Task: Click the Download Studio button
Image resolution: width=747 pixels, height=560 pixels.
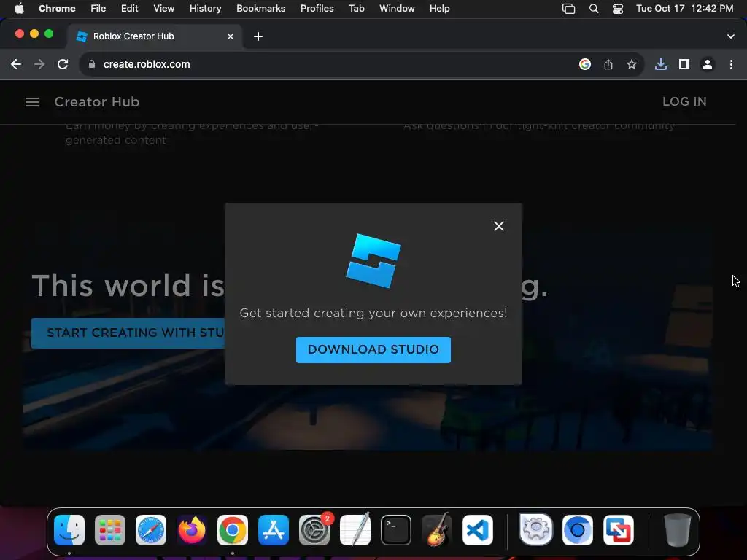Action: (x=373, y=349)
